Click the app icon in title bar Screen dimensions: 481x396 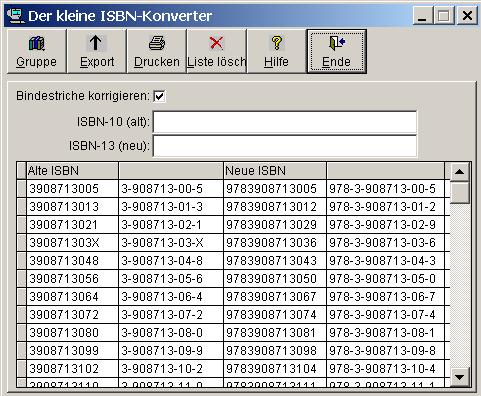tap(15, 16)
